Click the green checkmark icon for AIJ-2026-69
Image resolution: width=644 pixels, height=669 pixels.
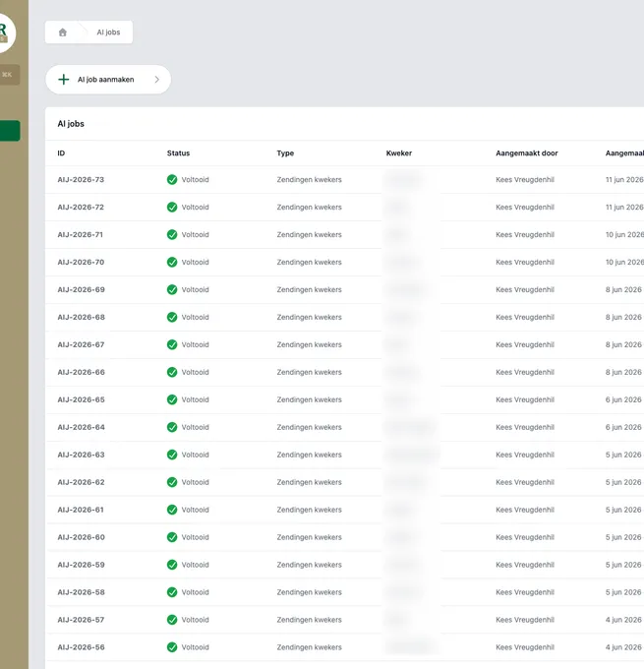pyautogui.click(x=172, y=289)
